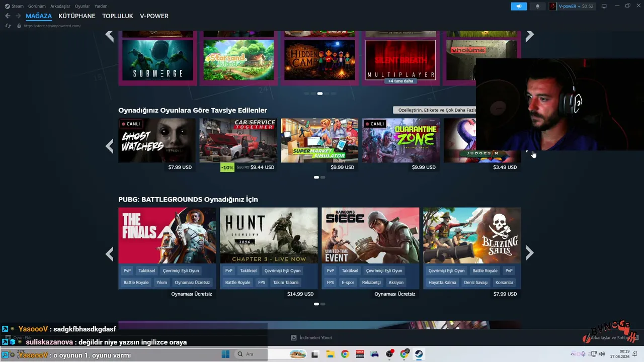Screen dimensions: 644x362
Task: Show next PUBG-related games
Action: 529,253
